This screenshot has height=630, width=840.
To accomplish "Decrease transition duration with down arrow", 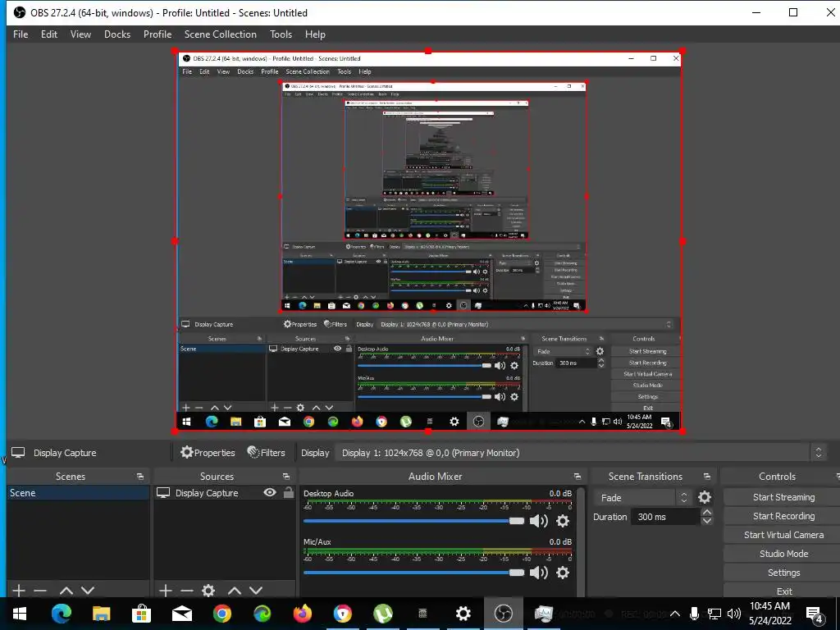I will coord(706,521).
